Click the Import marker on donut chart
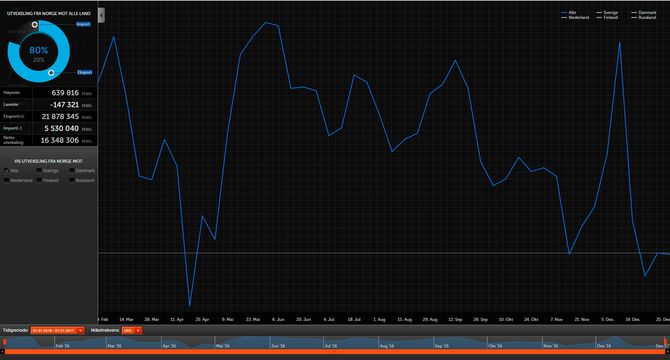The height and width of the screenshot is (360, 670). [x=35, y=24]
